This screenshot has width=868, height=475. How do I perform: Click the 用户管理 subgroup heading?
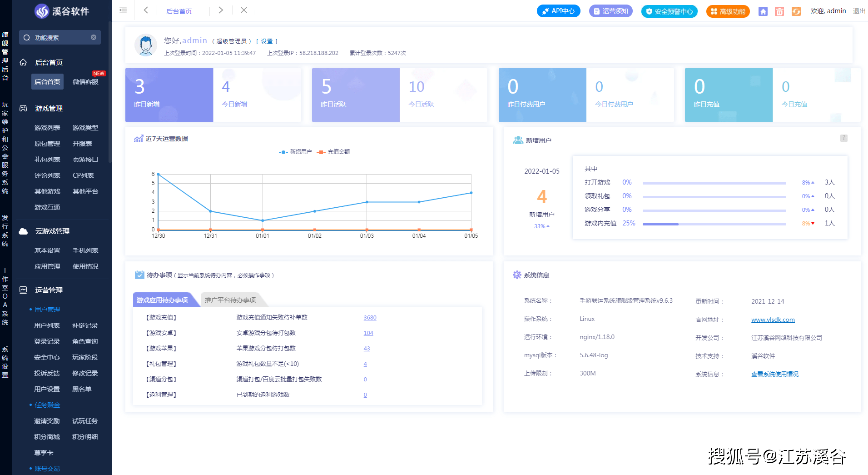[x=47, y=310]
